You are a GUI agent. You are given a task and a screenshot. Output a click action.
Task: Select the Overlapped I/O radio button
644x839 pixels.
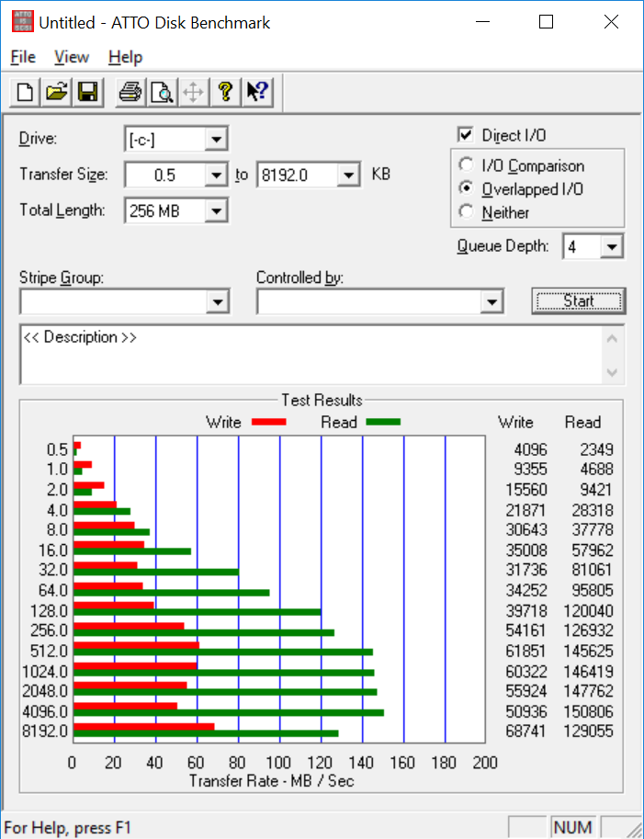[466, 188]
